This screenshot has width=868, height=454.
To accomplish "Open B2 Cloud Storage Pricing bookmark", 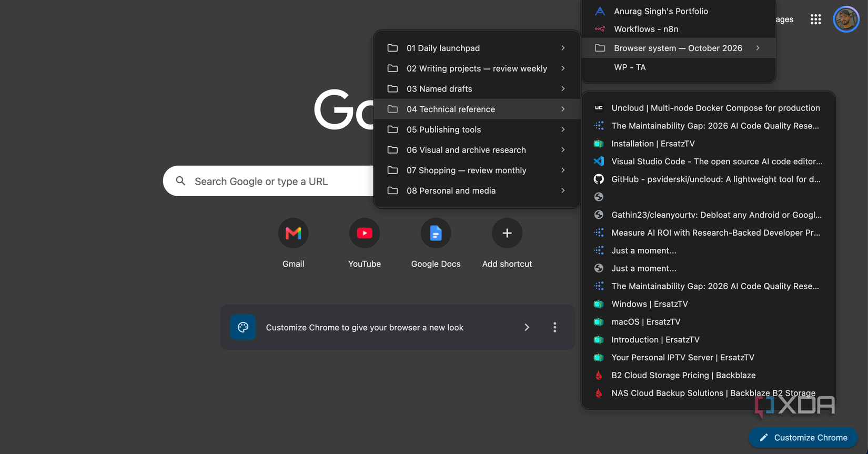I will tap(708, 375).
